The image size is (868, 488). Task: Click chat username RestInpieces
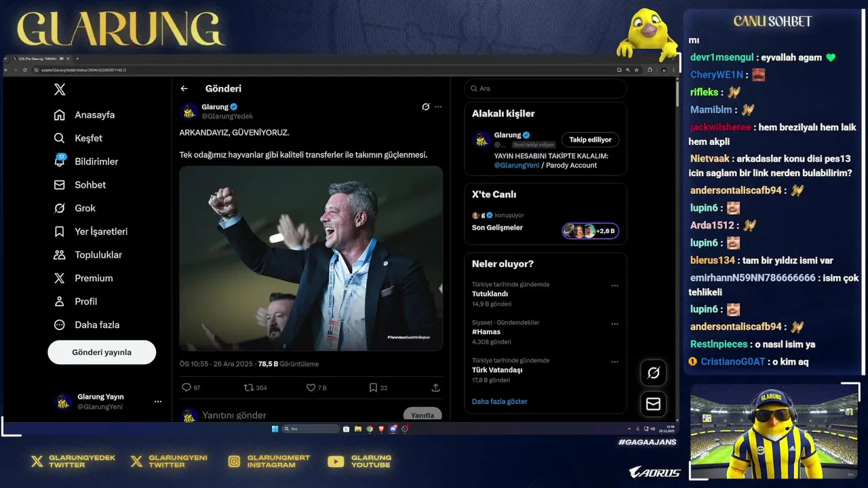click(x=719, y=344)
